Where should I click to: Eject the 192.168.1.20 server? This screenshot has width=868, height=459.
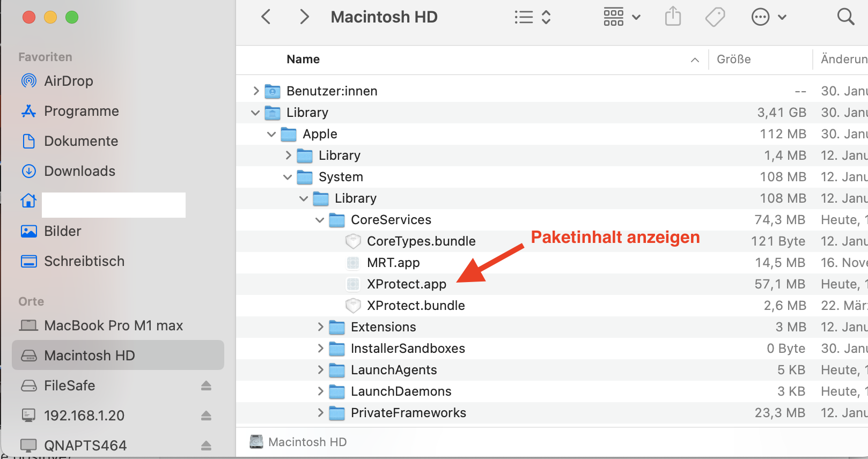pos(207,416)
